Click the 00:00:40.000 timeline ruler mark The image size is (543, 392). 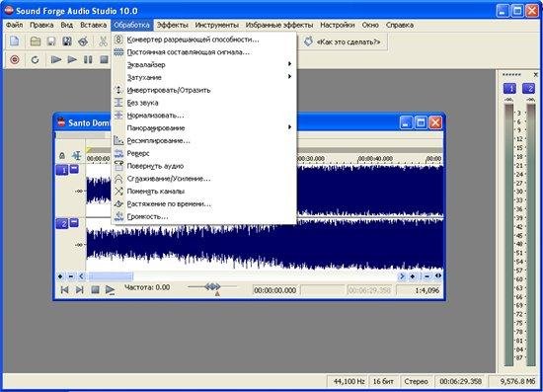coord(376,158)
